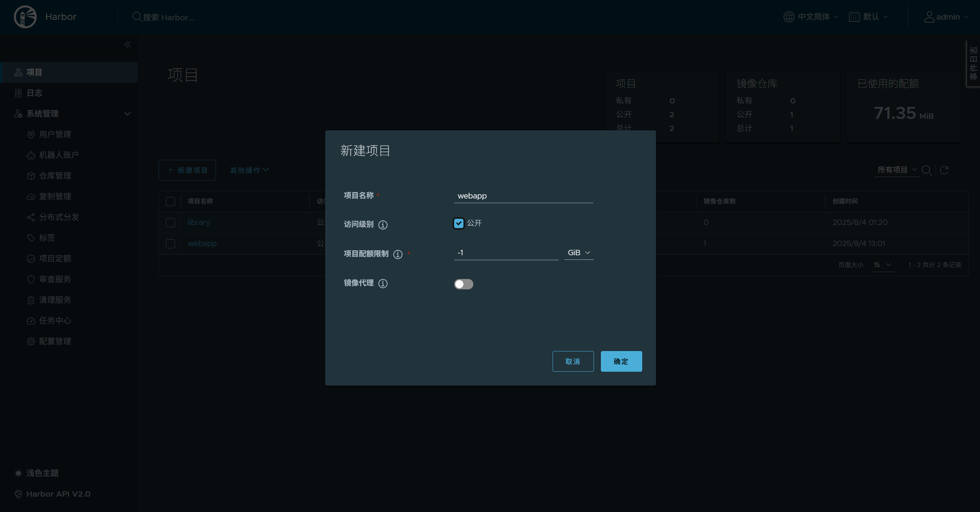
Task: Open the 默认 date format dropdown
Action: click(869, 17)
